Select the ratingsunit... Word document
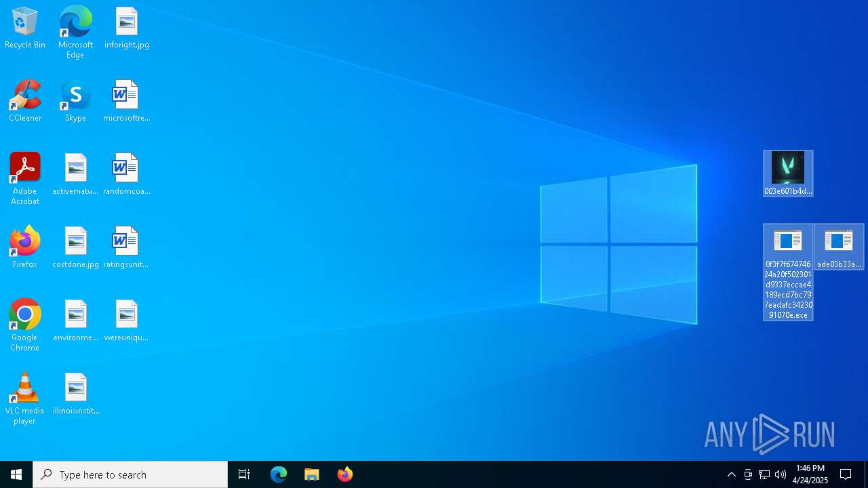 click(127, 248)
